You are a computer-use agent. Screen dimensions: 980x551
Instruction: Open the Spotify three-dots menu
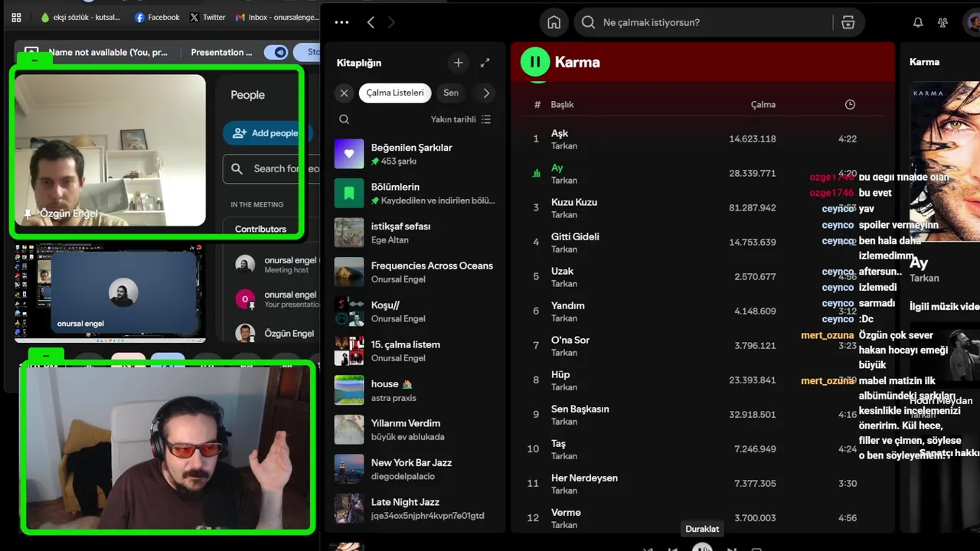[x=341, y=22]
